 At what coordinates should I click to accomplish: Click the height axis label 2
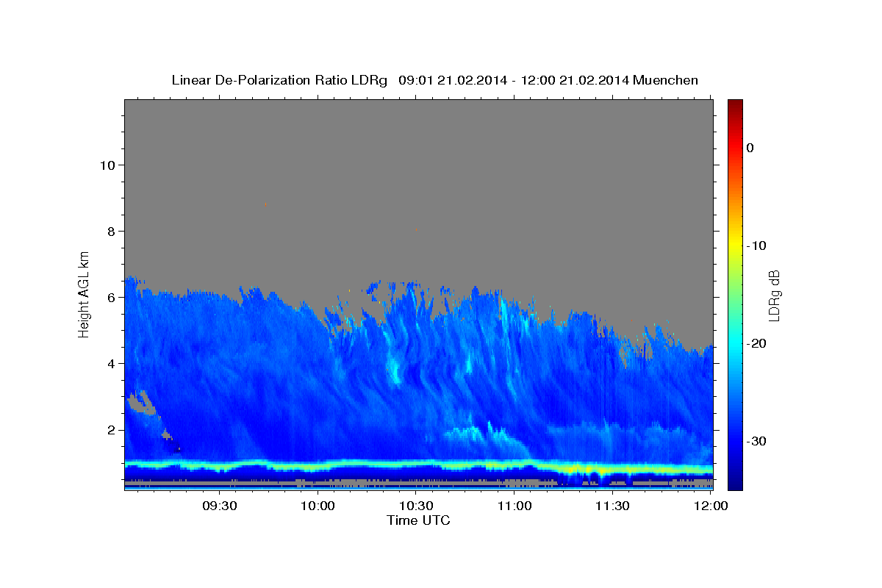[110, 429]
